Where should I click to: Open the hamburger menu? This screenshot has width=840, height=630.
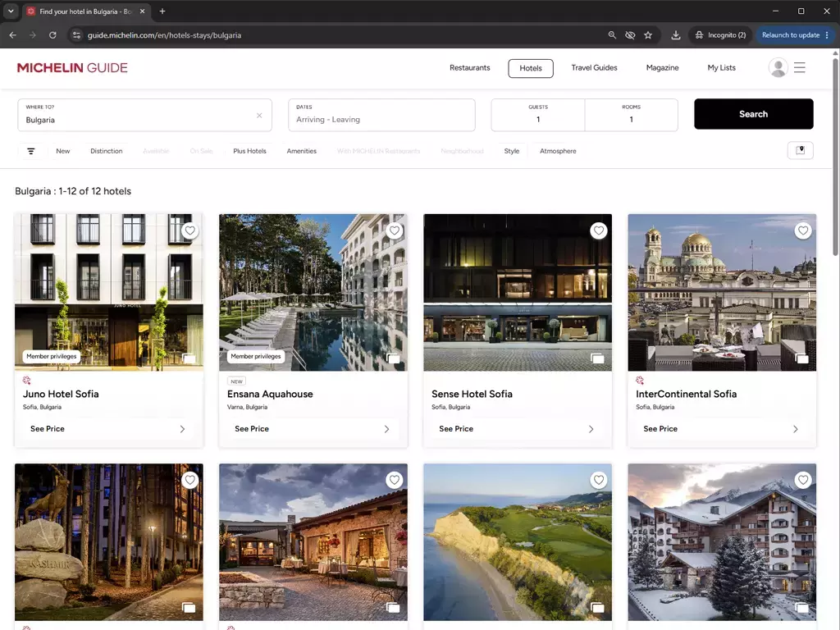pos(800,67)
